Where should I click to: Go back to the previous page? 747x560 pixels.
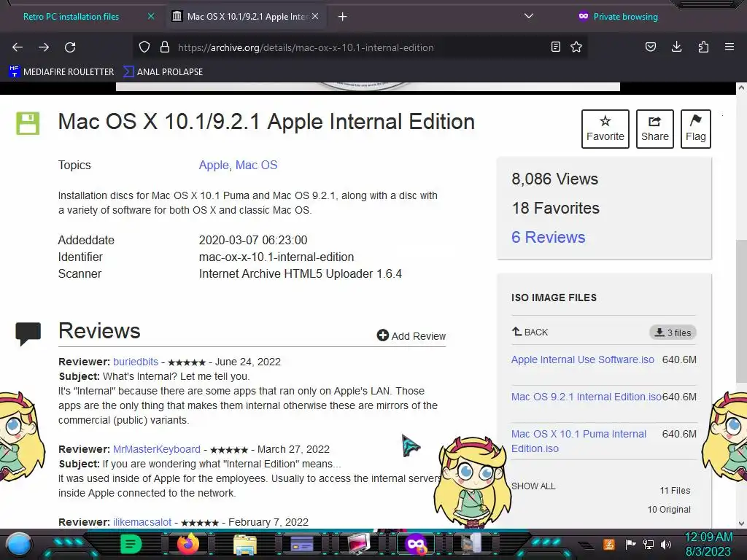coord(18,47)
